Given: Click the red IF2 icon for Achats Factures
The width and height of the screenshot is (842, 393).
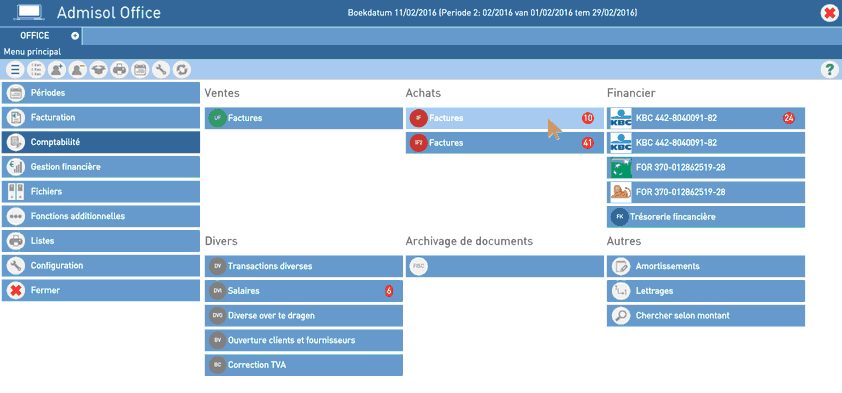Looking at the screenshot, I should 419,143.
